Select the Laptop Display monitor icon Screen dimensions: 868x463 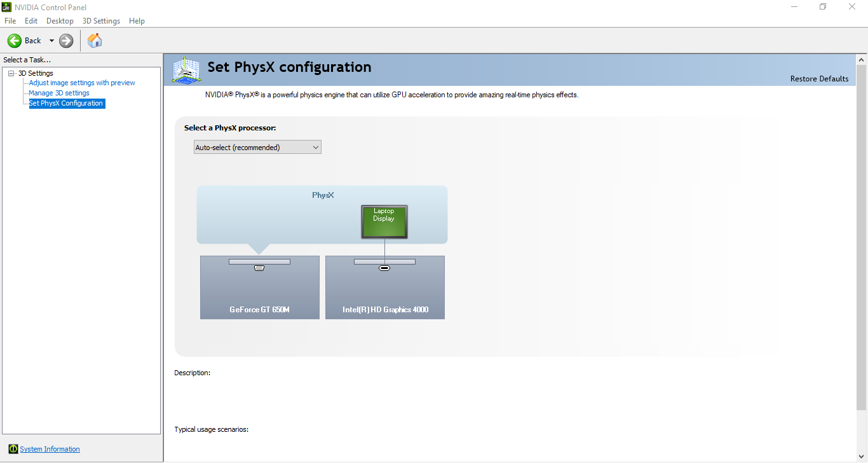click(384, 222)
